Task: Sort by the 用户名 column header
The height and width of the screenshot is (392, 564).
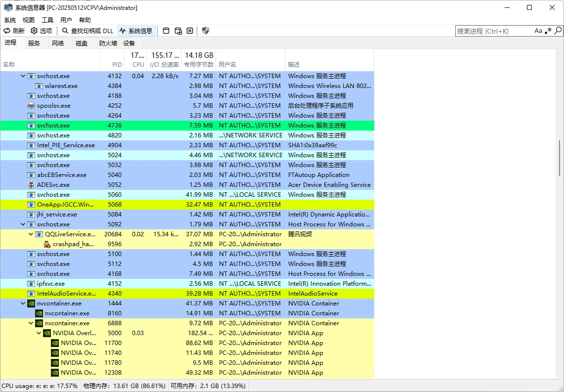Action: tap(250, 60)
